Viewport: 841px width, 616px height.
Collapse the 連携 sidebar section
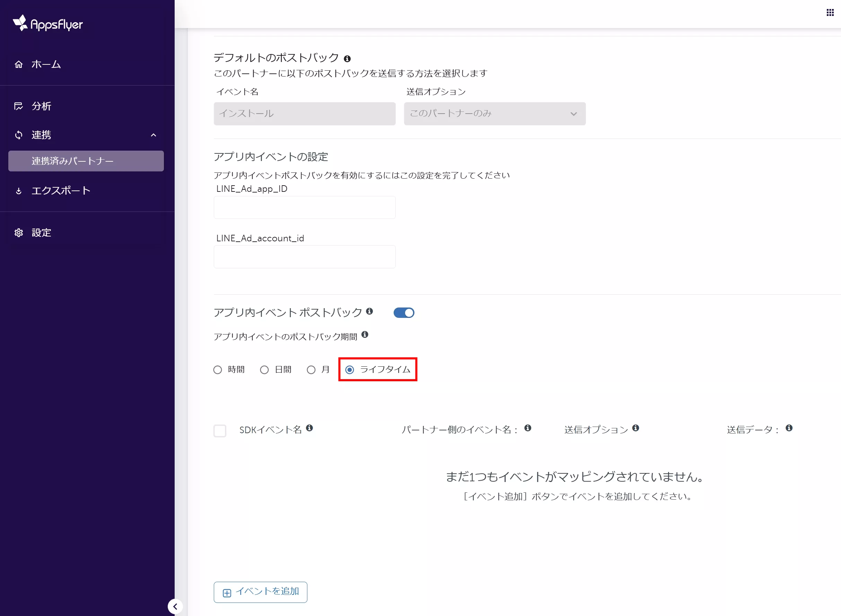(x=154, y=135)
